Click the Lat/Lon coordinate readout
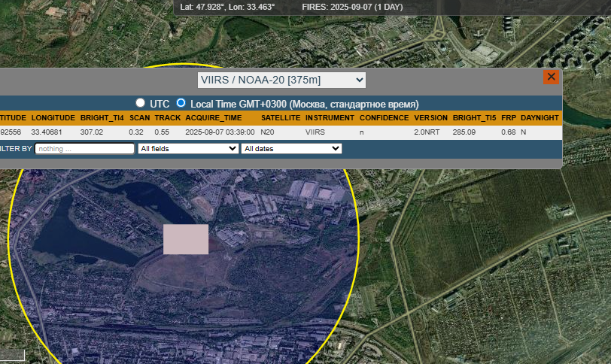 coord(227,7)
